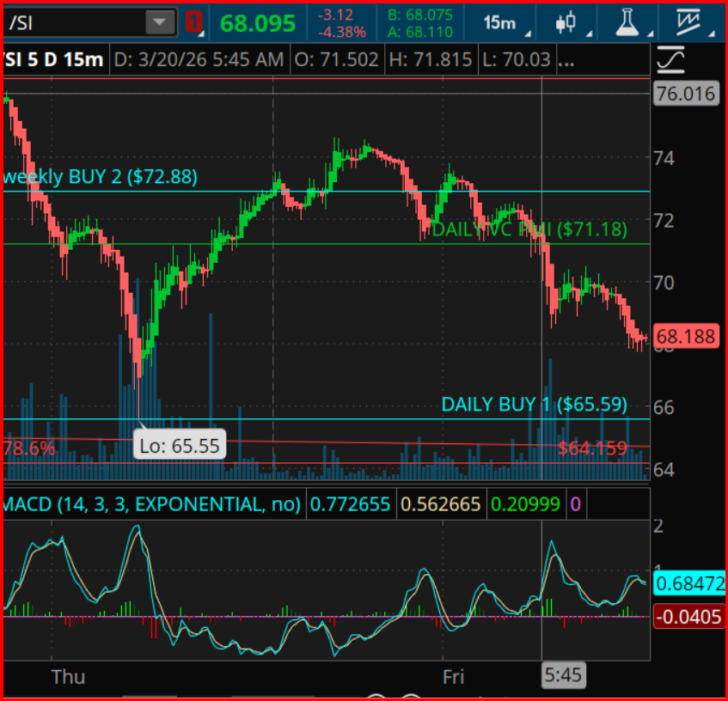Click the MACD diff value 0.20999
This screenshot has width=728, height=701.
click(x=525, y=504)
